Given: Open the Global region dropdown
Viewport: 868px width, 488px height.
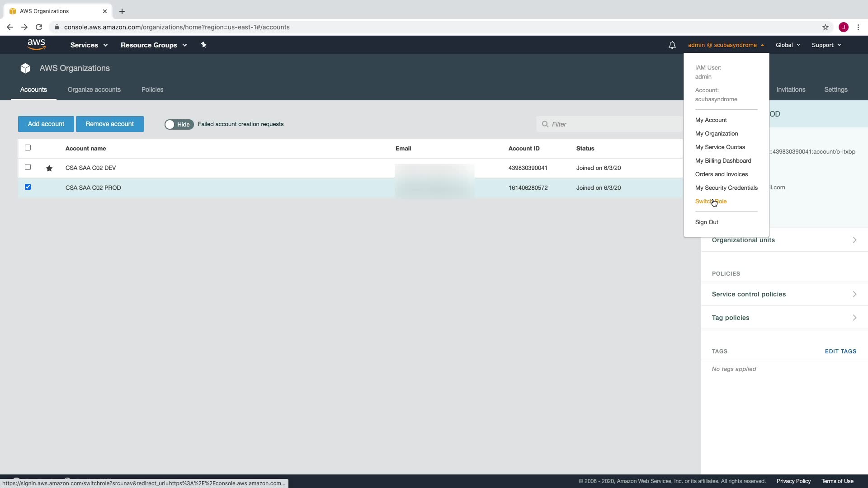Looking at the screenshot, I should click(788, 45).
